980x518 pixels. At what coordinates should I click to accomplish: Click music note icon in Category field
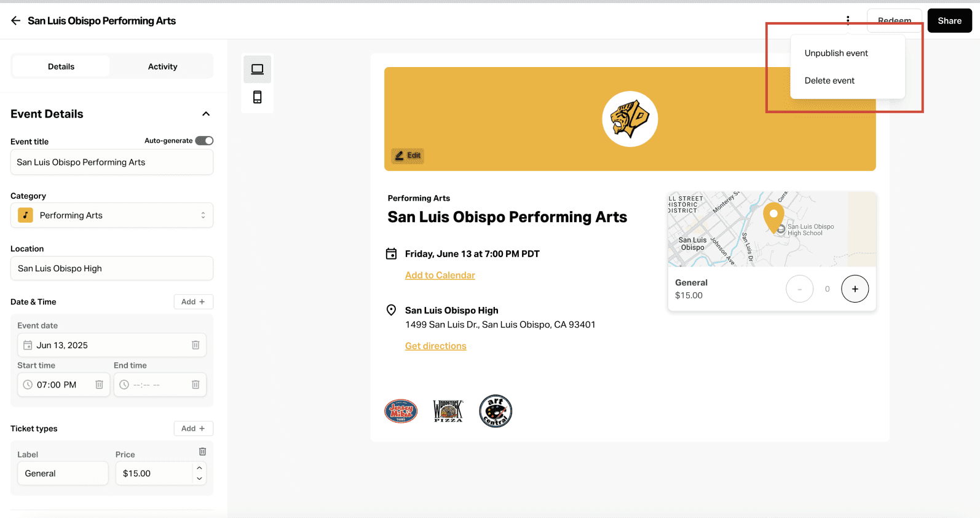point(25,215)
